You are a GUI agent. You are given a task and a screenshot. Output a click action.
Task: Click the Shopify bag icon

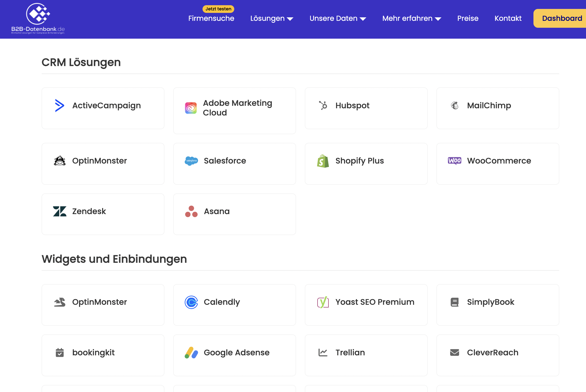323,161
